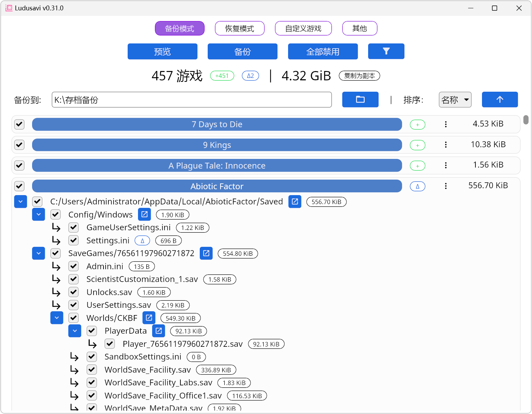Collapse the SaveGames/76561197960271872 folder

click(x=39, y=253)
